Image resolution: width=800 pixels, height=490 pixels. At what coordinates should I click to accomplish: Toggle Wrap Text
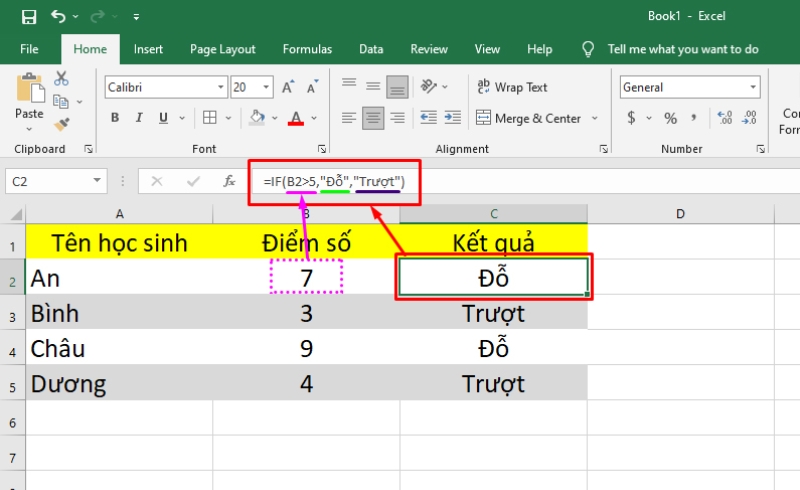(512, 87)
